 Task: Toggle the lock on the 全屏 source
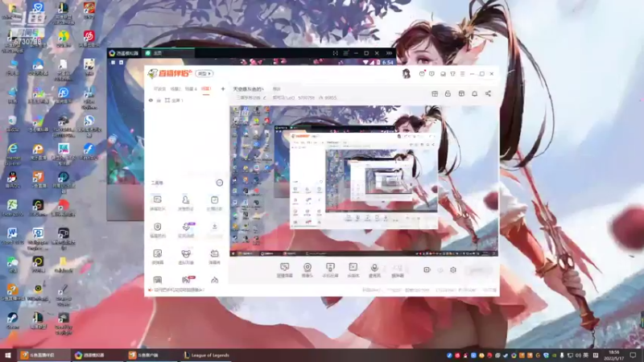pos(159,100)
